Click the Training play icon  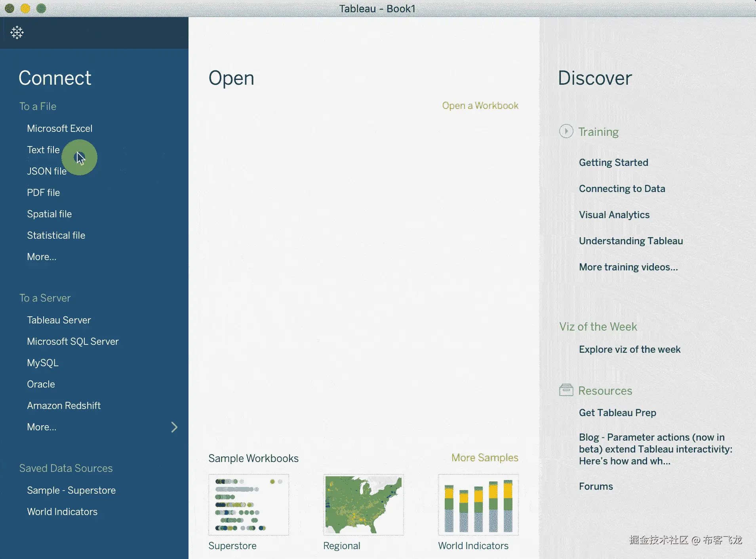[x=566, y=131]
